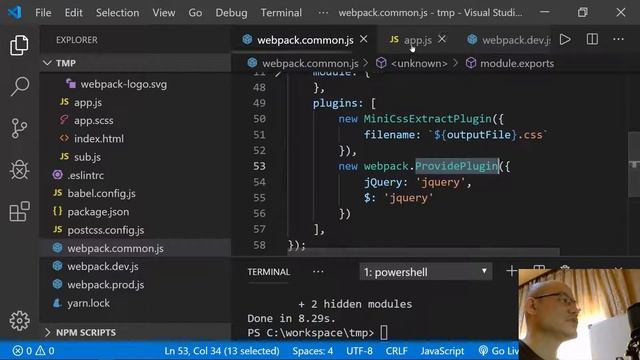The image size is (640, 360).
Task: Close the webpack.common.js tab
Action: click(x=363, y=39)
